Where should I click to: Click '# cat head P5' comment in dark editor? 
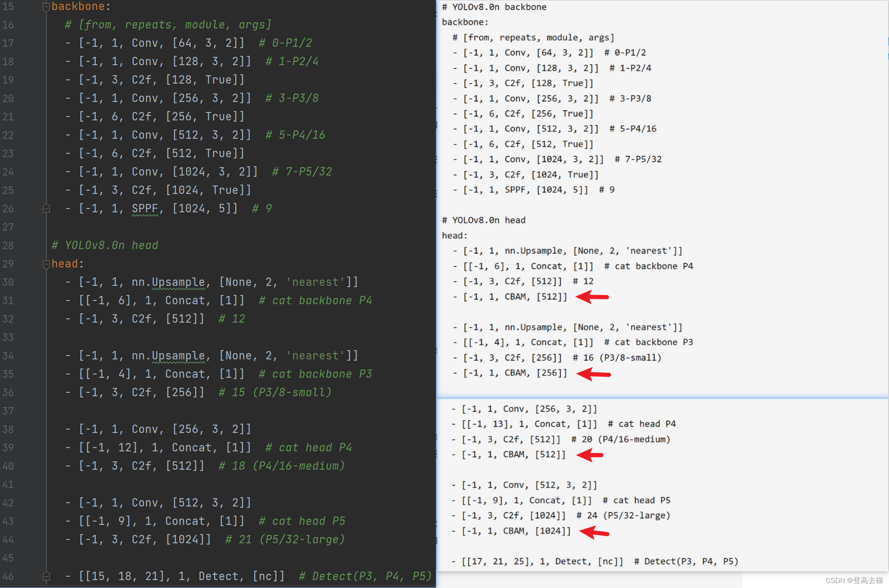click(302, 521)
